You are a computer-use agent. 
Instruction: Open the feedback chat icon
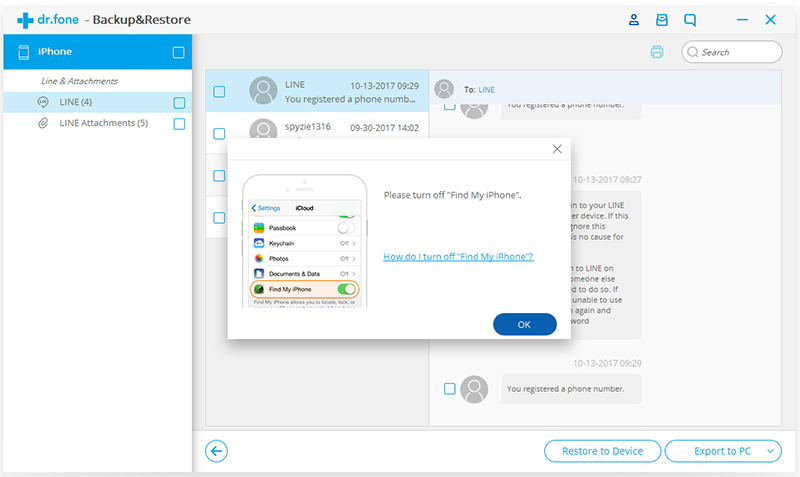coord(690,20)
